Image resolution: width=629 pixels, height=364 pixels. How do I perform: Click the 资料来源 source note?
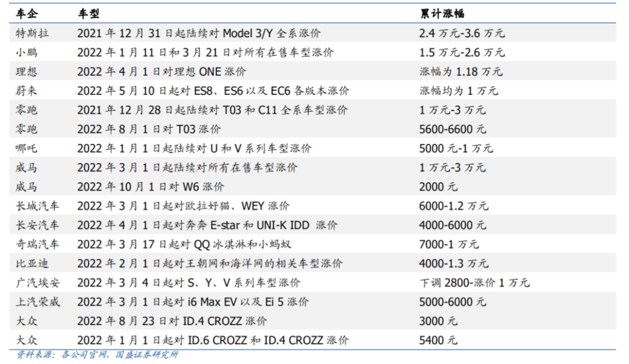point(97,355)
